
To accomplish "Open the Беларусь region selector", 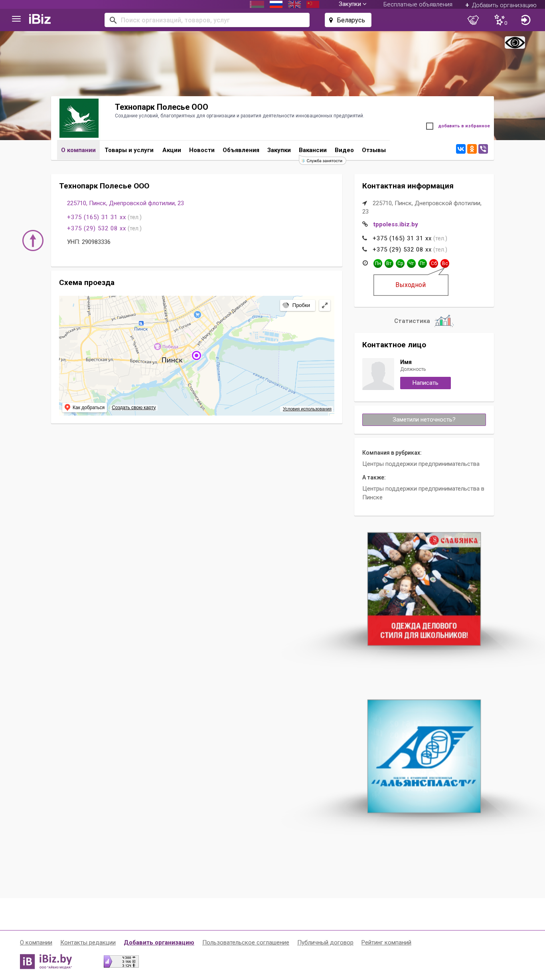I will click(x=348, y=20).
